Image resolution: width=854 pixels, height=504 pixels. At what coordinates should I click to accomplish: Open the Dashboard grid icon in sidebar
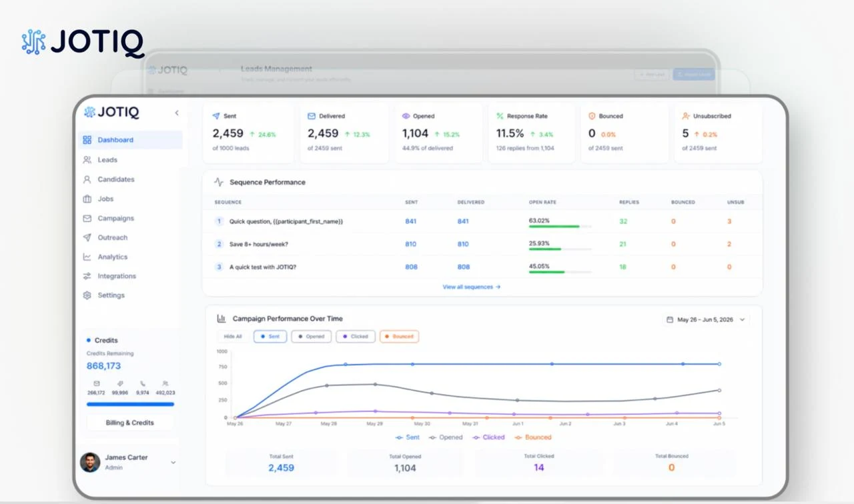tap(87, 140)
